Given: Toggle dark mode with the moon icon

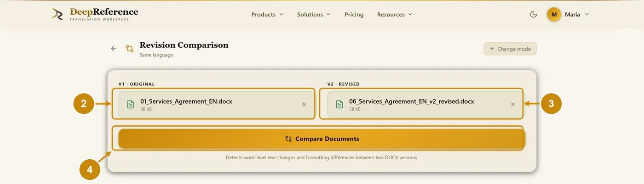Looking at the screenshot, I should click(x=534, y=14).
